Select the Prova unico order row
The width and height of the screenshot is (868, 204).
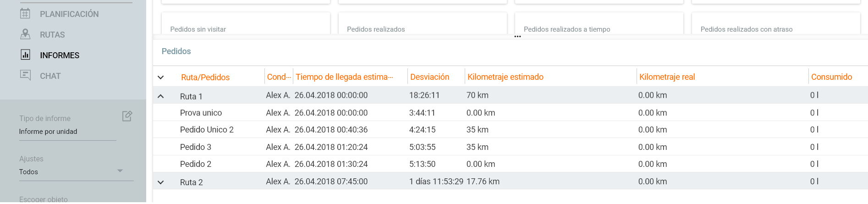pos(201,113)
